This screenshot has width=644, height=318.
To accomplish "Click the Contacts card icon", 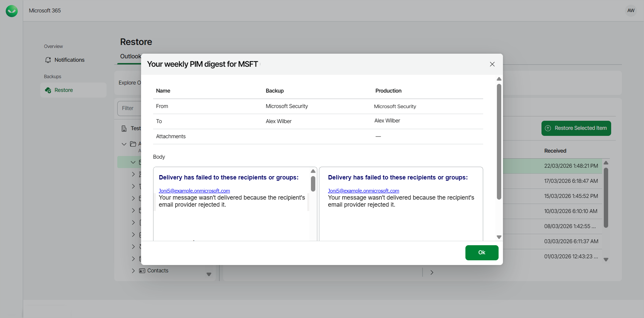I will click(x=142, y=271).
